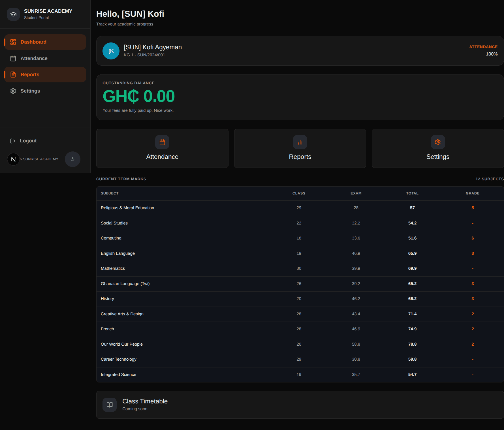The image size is (504, 430).
Task: Click the CURRENT TERM MARKS heading
Action: (x=121, y=179)
